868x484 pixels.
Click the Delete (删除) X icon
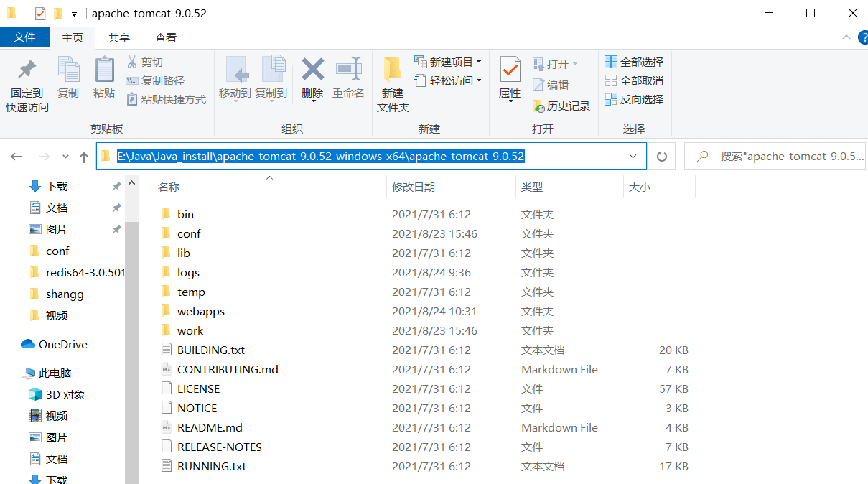coord(312,70)
